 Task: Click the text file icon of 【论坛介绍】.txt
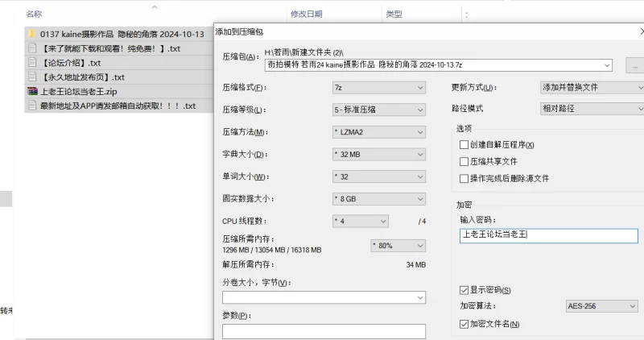(32, 63)
